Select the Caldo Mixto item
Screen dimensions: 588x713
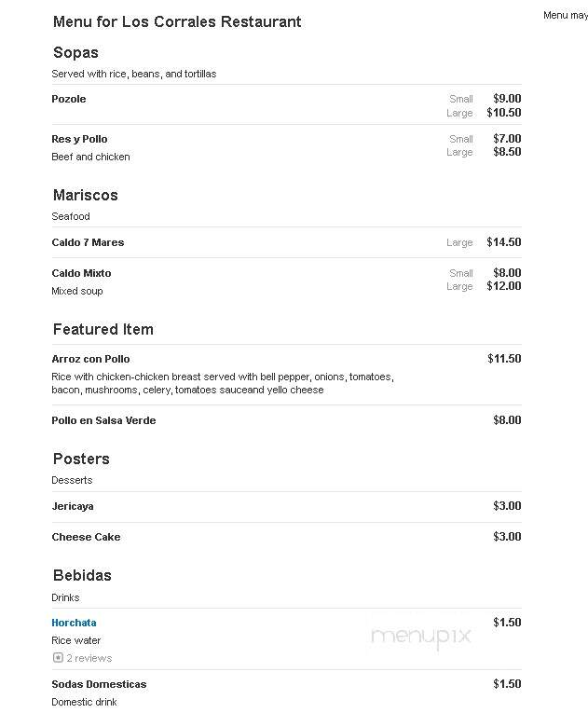point(81,273)
